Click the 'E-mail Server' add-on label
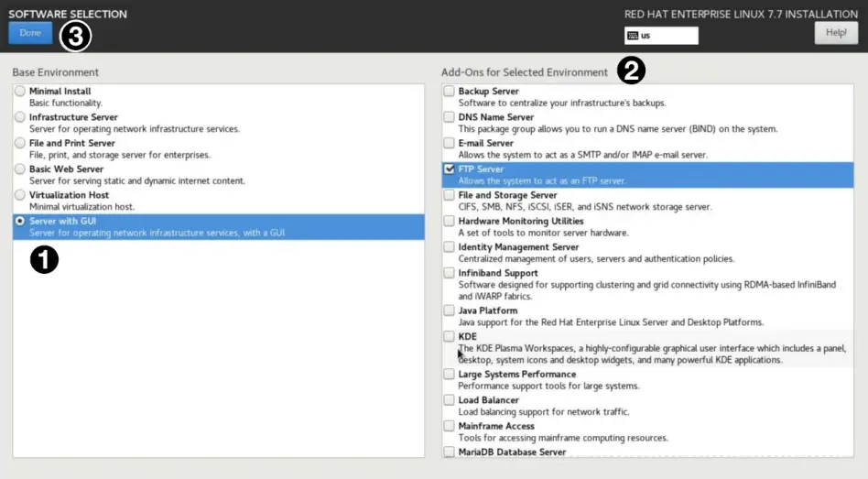Image resolution: width=868 pixels, height=479 pixels. tap(485, 143)
